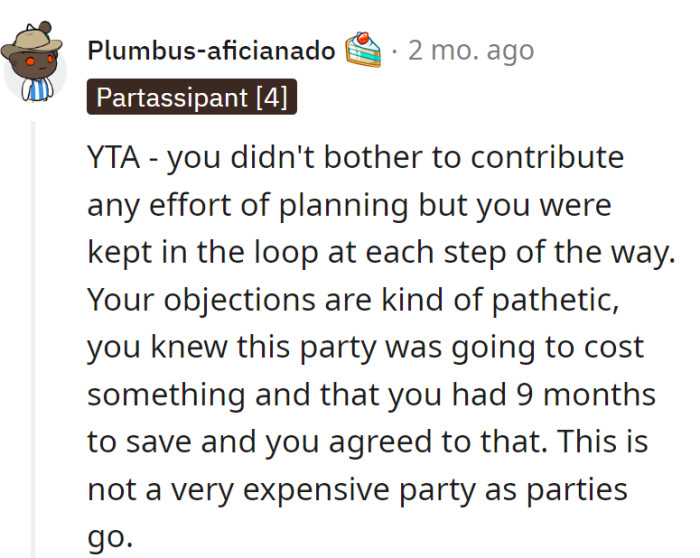Viewport: 700px width, 558px height.
Task: Click the '2 mo. ago' timestamp
Action: (470, 50)
